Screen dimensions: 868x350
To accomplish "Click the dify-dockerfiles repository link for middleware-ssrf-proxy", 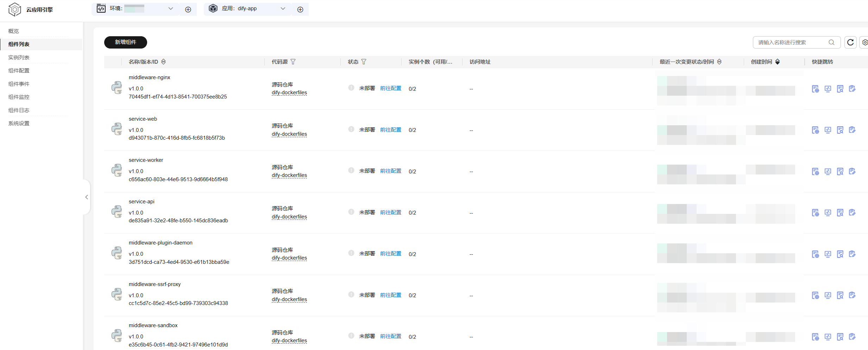I will tap(289, 299).
